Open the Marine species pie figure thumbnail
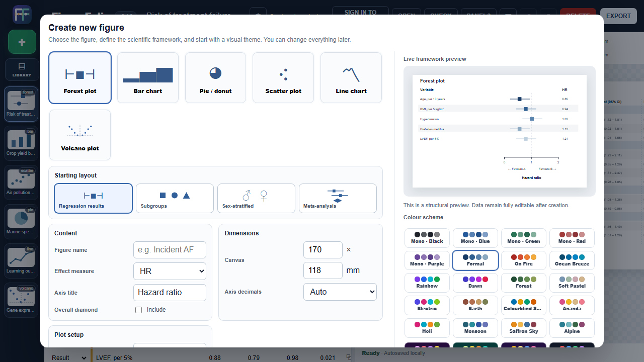Screen dimensions: 644x362 (x=22, y=222)
